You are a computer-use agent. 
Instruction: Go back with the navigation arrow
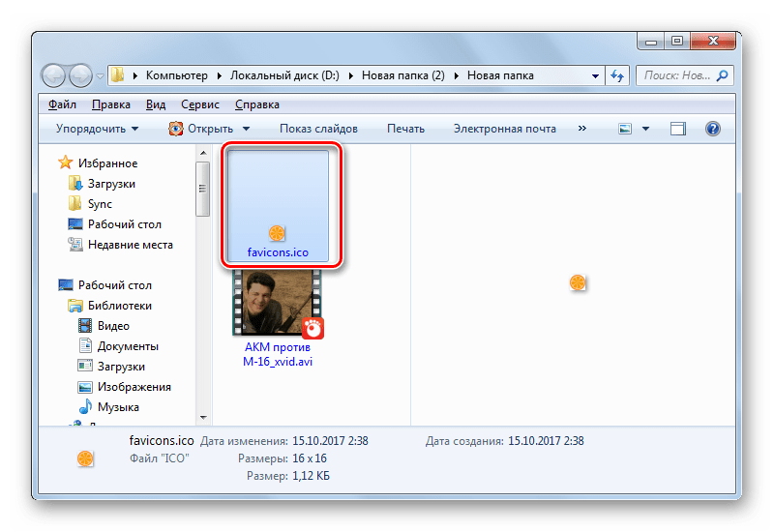pyautogui.click(x=54, y=75)
